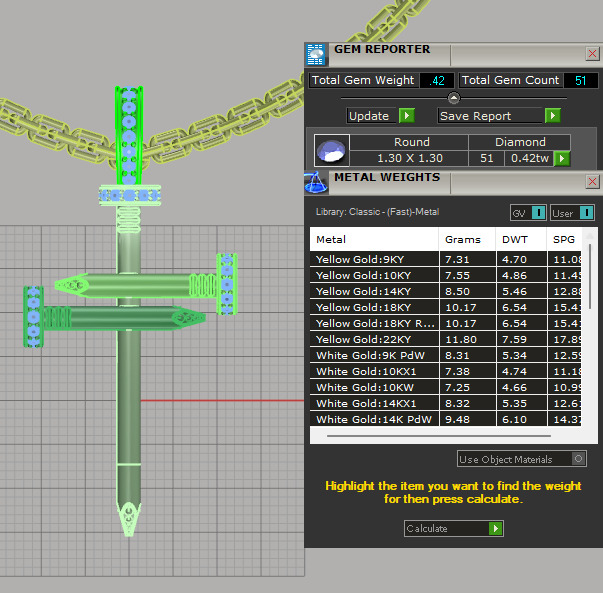Click the Metal Weights scale icon
Viewport: 603px width, 593px height.
316,183
